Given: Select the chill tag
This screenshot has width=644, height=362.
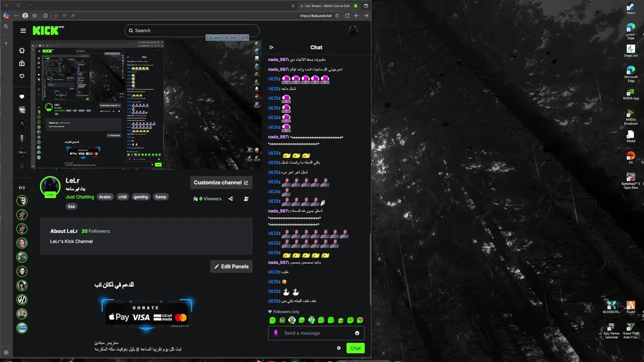Looking at the screenshot, I should [122, 197].
